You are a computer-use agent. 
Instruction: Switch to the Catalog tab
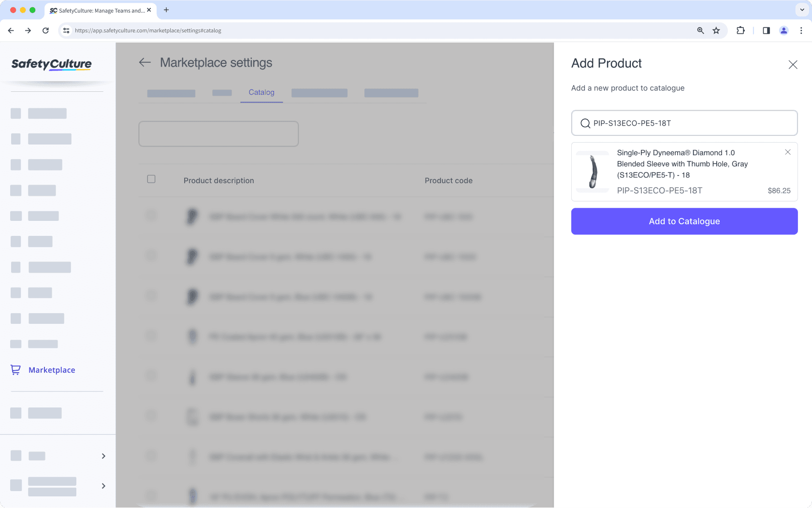[x=261, y=92]
